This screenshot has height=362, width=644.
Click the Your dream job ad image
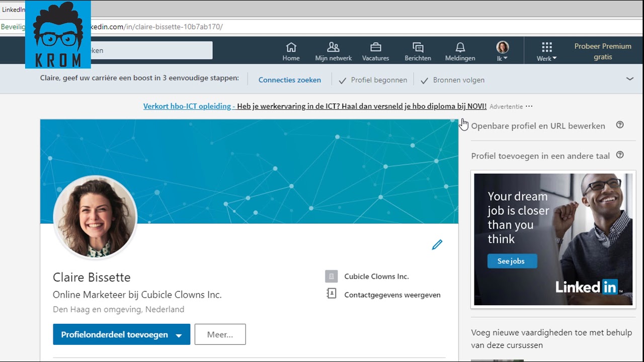[553, 239]
